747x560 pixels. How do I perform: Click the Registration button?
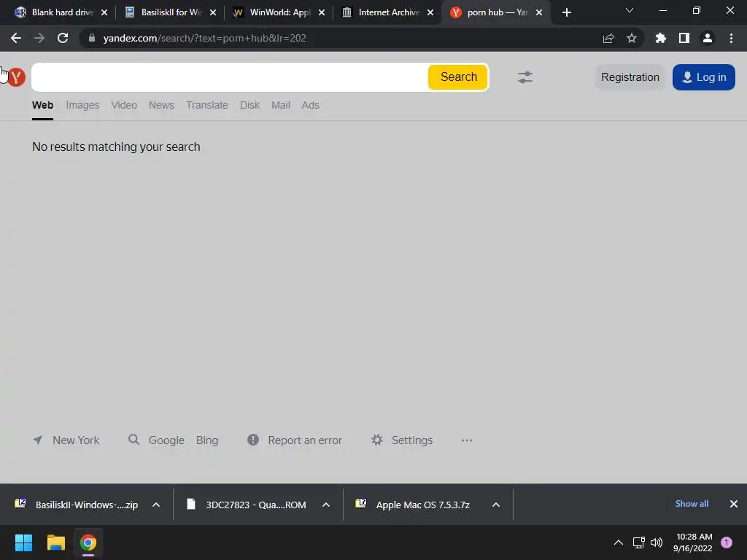pos(630,77)
